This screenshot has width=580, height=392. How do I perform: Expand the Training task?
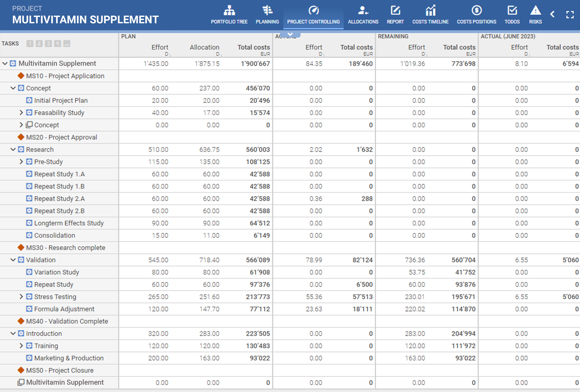tap(21, 346)
